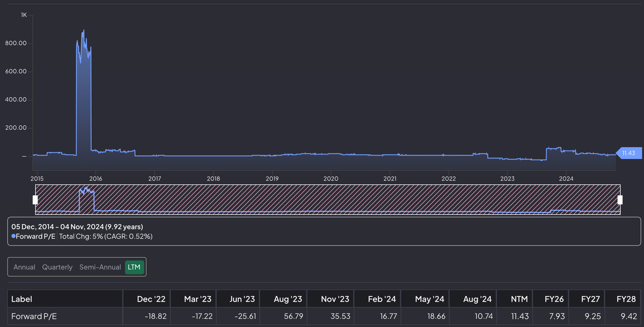Viewport: 644px width, 327px height.
Task: Click the 2023 x-axis year label
Action: pos(507,178)
